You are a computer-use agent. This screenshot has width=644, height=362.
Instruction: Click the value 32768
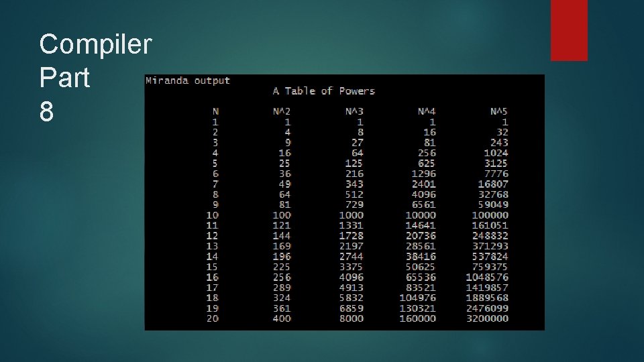click(x=493, y=194)
